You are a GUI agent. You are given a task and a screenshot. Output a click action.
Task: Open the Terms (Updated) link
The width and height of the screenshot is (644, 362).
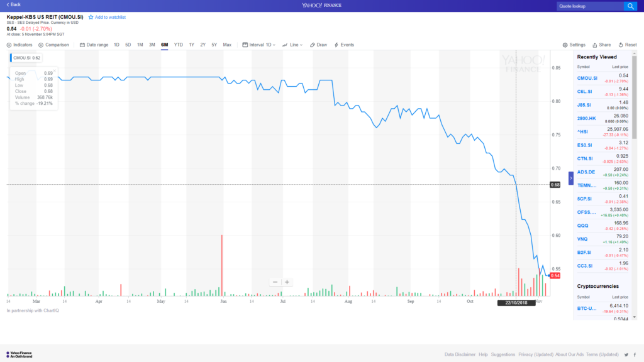coord(602,354)
